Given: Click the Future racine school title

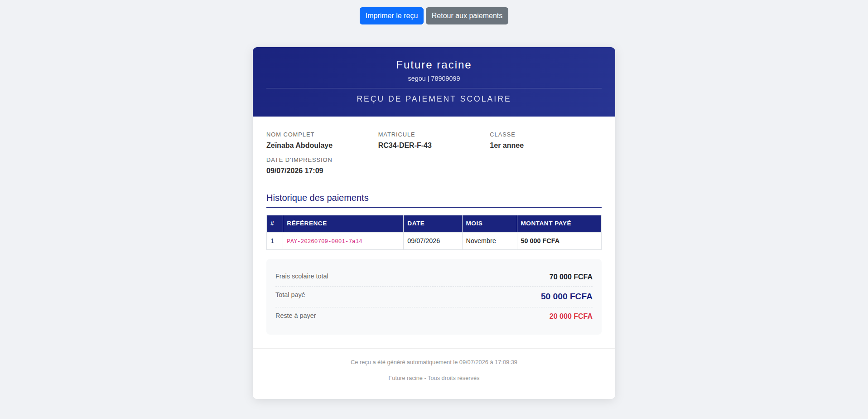Looking at the screenshot, I should coord(434,65).
